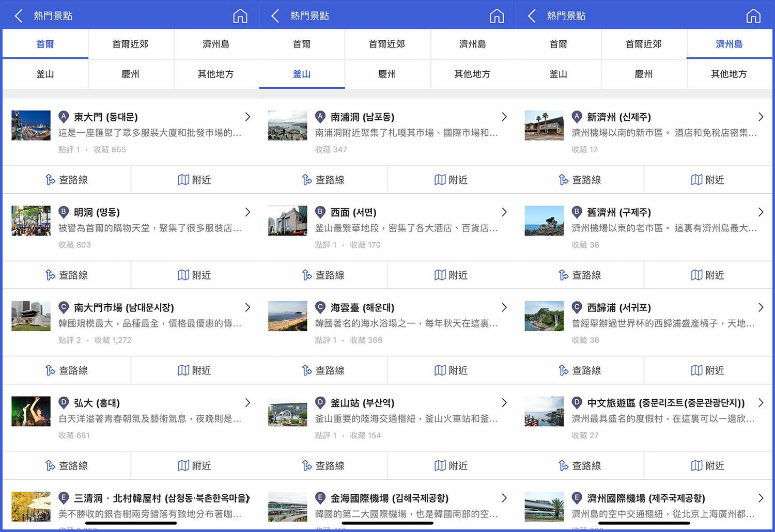Expand the 舊濟州 entry arrow
This screenshot has height=532, width=775.
[x=761, y=212]
